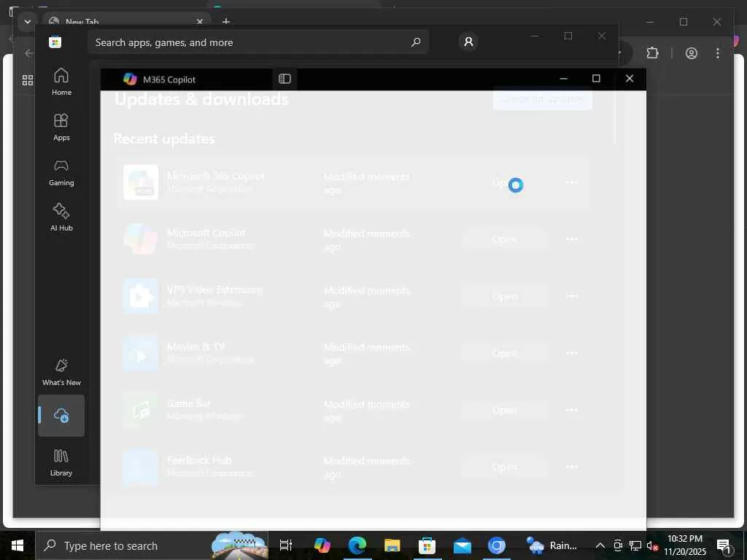
Task: Close the M365 Copilot window
Action: [x=630, y=79]
